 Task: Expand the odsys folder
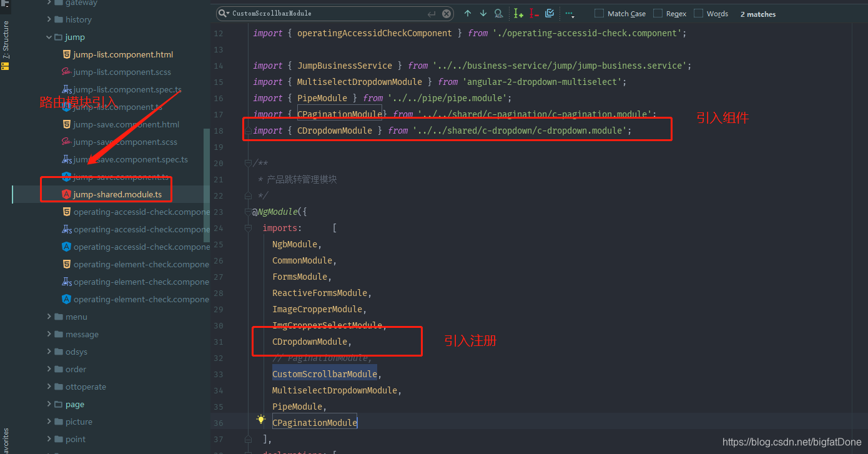click(x=49, y=352)
